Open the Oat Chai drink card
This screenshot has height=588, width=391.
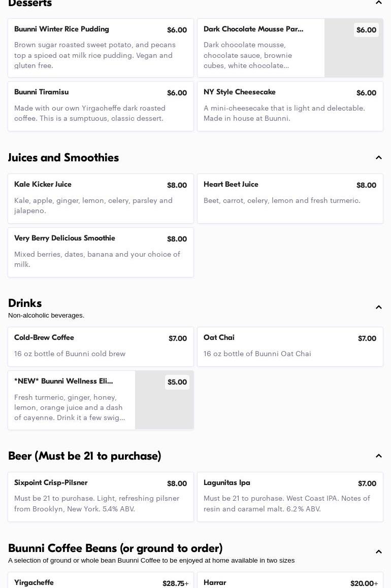(x=290, y=347)
